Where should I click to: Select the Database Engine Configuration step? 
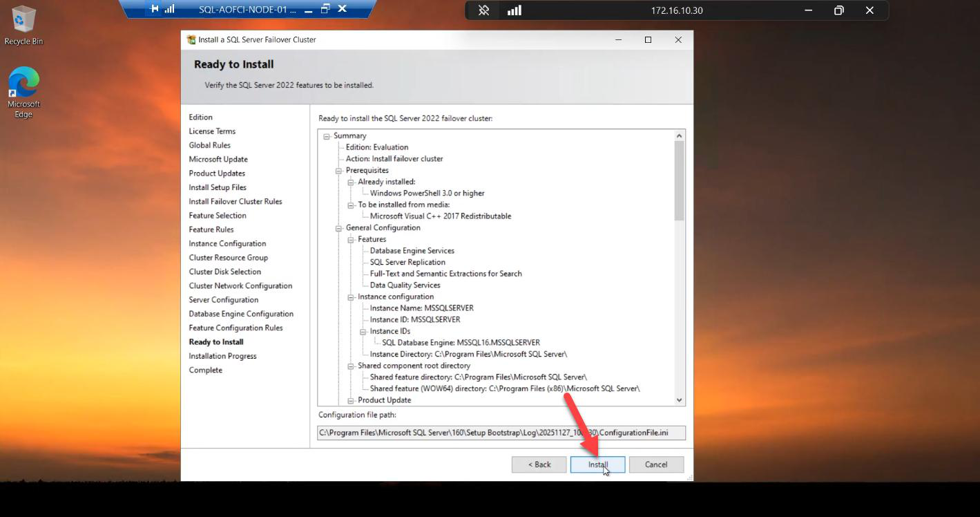(241, 314)
